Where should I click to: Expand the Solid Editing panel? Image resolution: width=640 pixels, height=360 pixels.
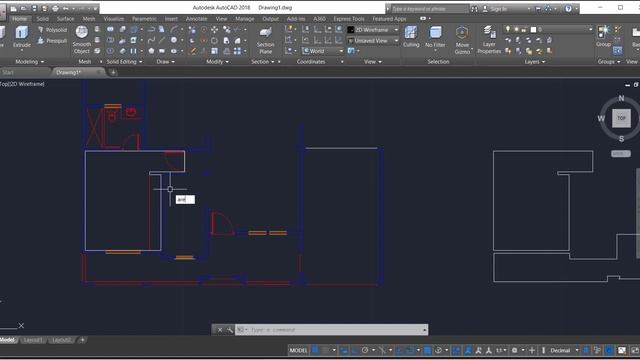[x=124, y=62]
